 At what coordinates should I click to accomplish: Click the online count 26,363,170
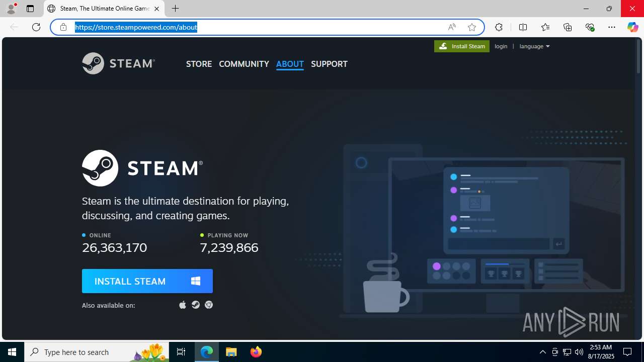coord(115,247)
